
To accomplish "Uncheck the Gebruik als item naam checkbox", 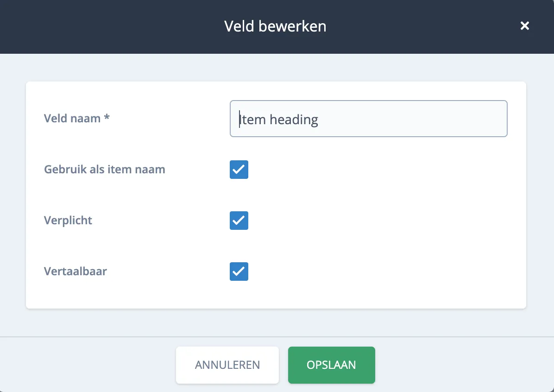I will coord(239,170).
